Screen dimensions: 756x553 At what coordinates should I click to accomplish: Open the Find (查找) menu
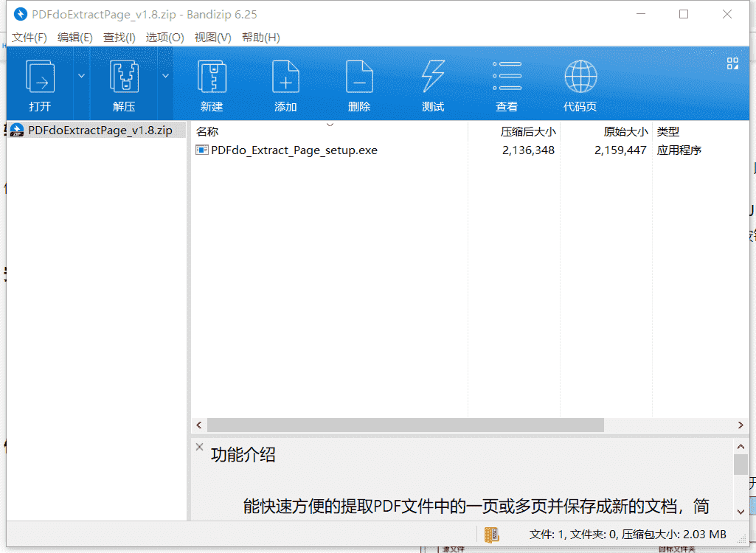(x=119, y=38)
